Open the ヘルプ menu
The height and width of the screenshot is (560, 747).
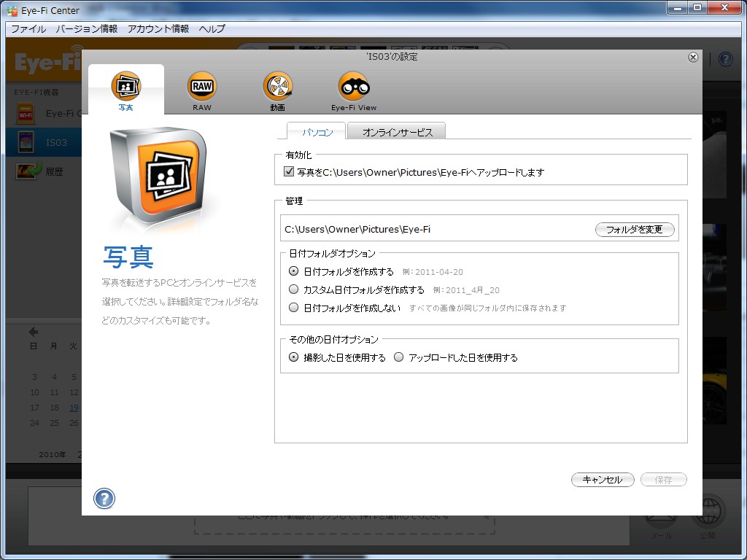click(x=212, y=28)
